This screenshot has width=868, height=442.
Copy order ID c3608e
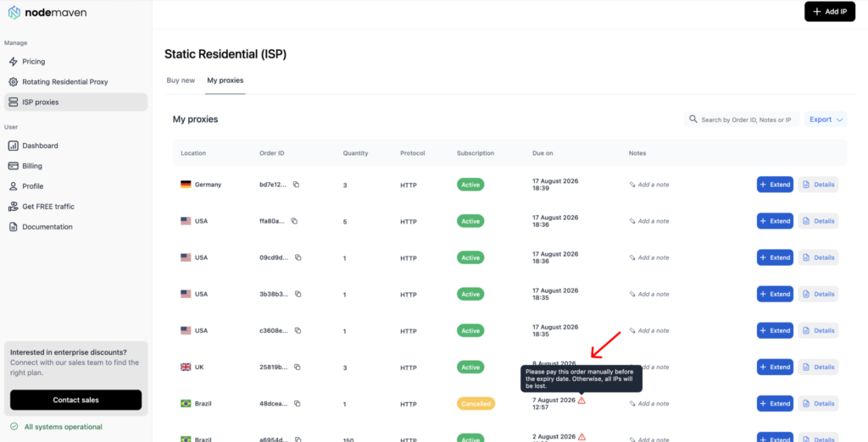[x=298, y=331]
